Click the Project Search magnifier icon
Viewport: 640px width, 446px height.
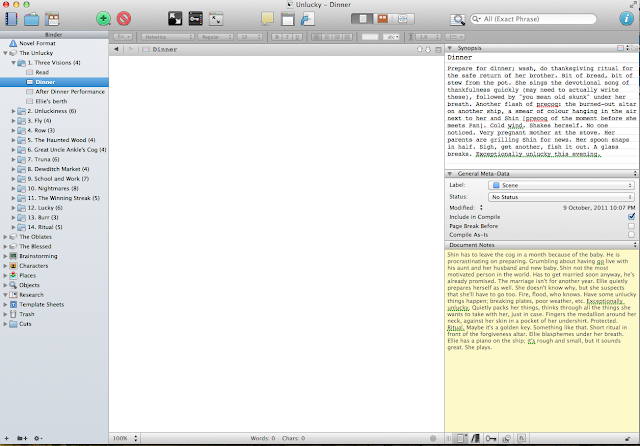click(457, 19)
